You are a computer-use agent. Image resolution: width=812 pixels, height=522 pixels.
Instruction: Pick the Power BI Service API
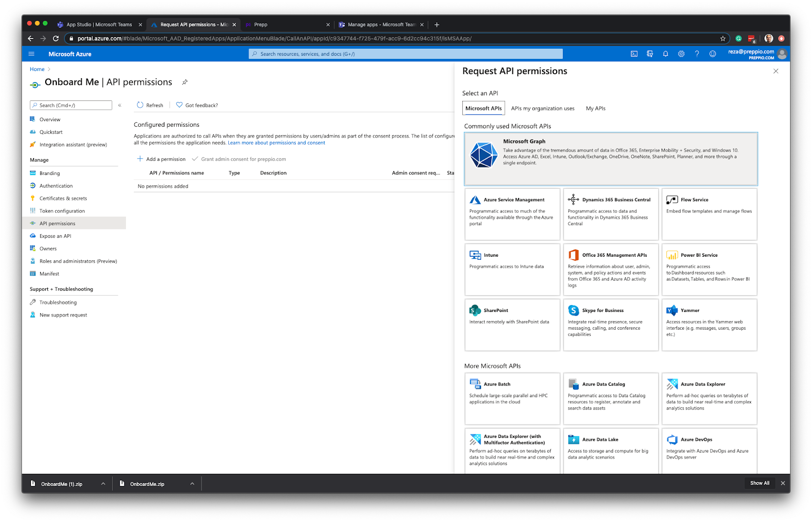pos(709,269)
